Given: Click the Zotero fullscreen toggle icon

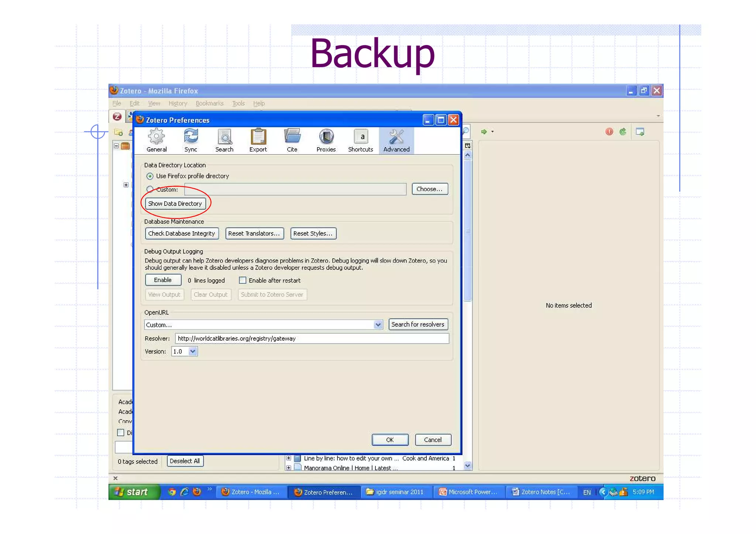Looking at the screenshot, I should (x=640, y=132).
